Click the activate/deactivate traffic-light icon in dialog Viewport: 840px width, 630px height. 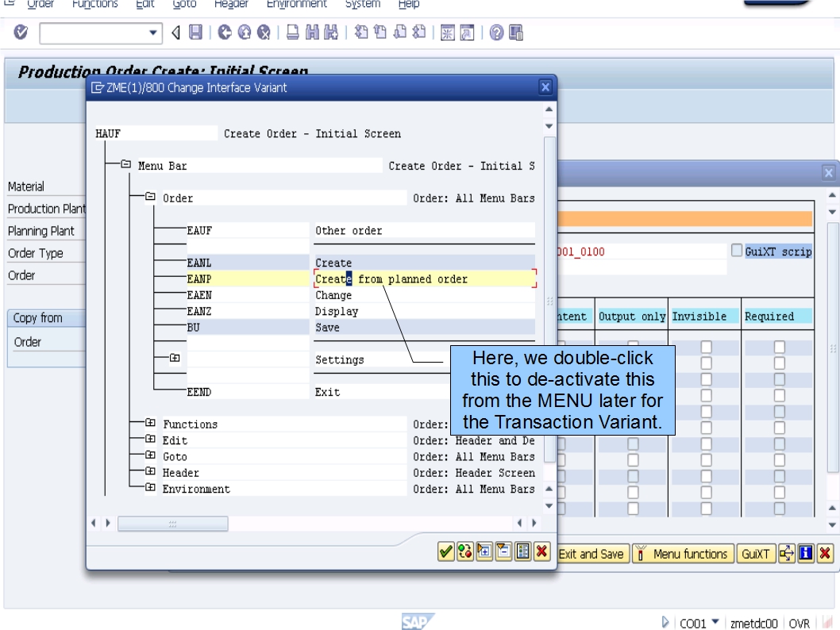(465, 551)
